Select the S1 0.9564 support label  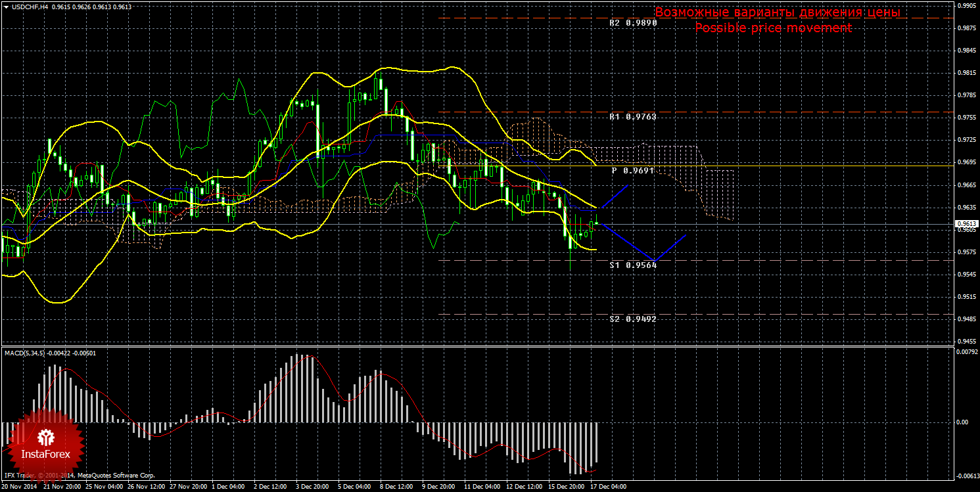coord(632,265)
